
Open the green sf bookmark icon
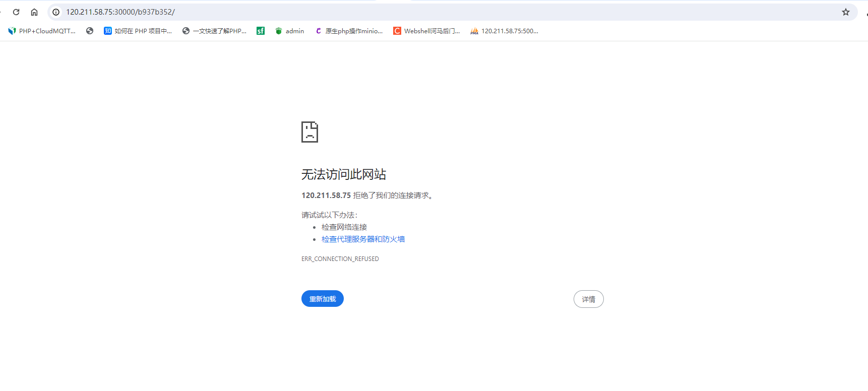click(x=261, y=31)
